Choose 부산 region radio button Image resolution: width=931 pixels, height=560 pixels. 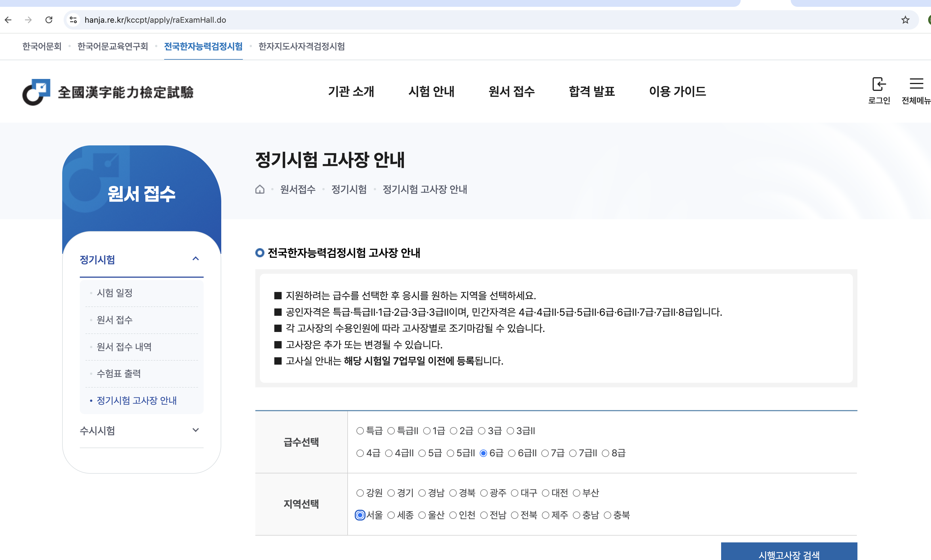577,493
